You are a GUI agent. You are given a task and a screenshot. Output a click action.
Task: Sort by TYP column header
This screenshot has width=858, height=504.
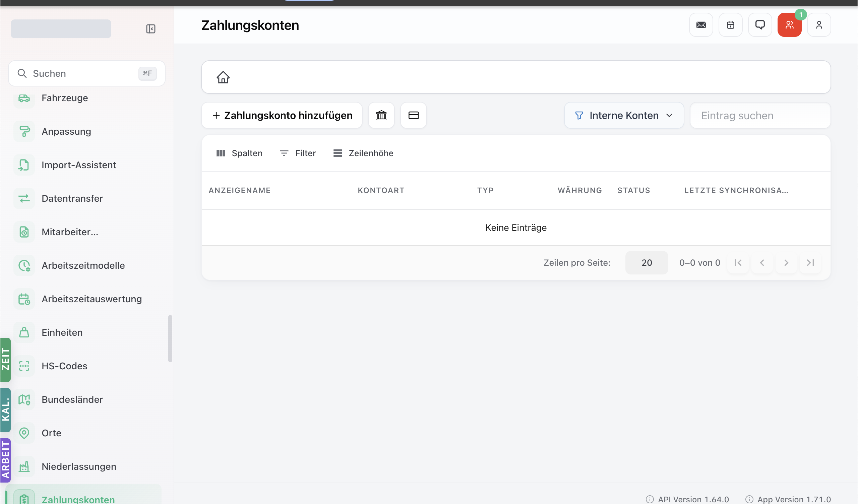tap(485, 190)
